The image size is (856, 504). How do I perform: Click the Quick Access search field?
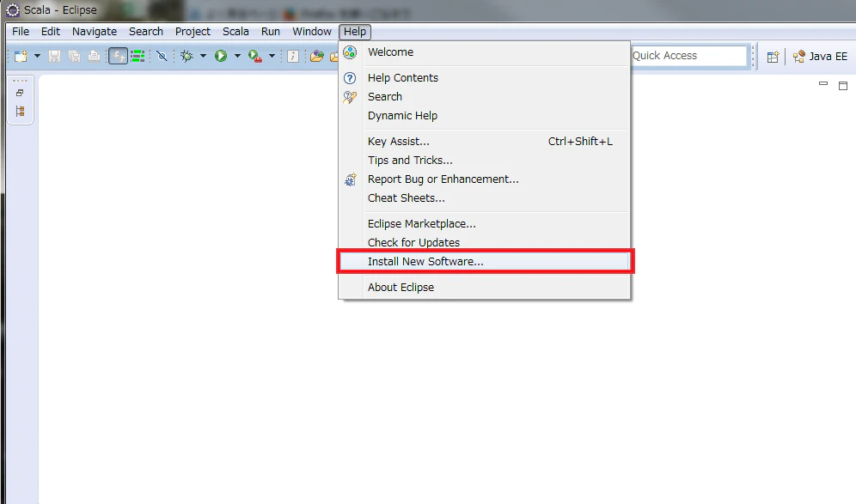688,56
